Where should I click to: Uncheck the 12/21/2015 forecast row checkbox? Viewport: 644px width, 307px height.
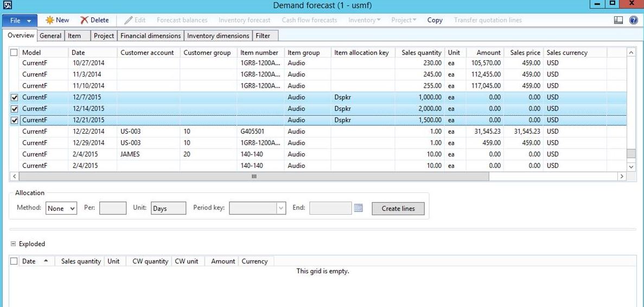coord(15,121)
